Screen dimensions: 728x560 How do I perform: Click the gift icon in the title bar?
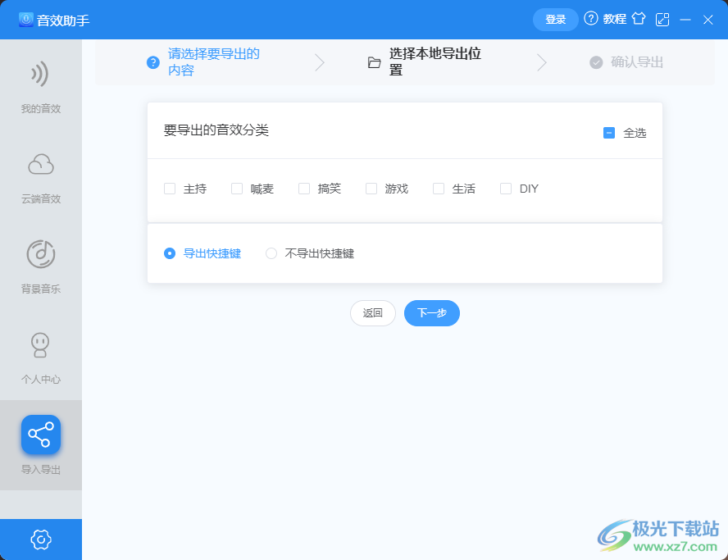639,18
